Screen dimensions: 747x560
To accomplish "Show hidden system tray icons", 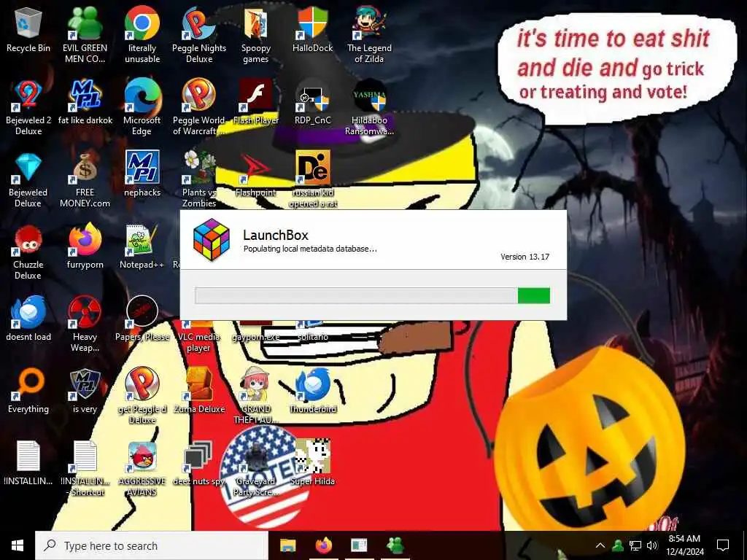I will click(600, 545).
